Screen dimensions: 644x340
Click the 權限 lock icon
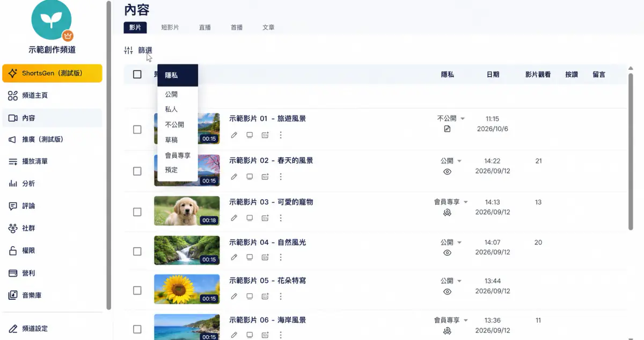13,251
